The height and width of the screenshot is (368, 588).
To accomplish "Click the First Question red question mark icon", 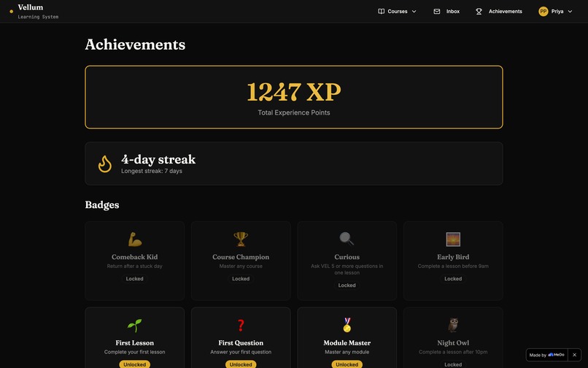I will click(x=241, y=325).
